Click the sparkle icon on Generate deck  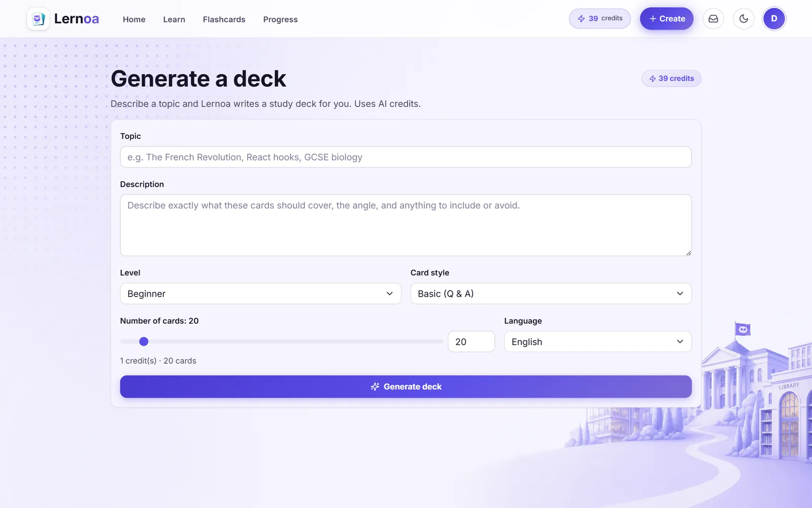coord(375,387)
